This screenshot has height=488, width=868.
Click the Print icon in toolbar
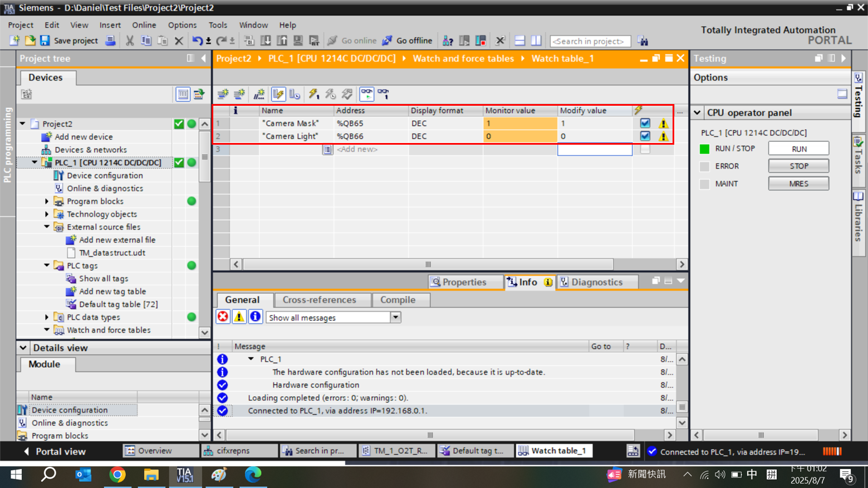(x=110, y=41)
